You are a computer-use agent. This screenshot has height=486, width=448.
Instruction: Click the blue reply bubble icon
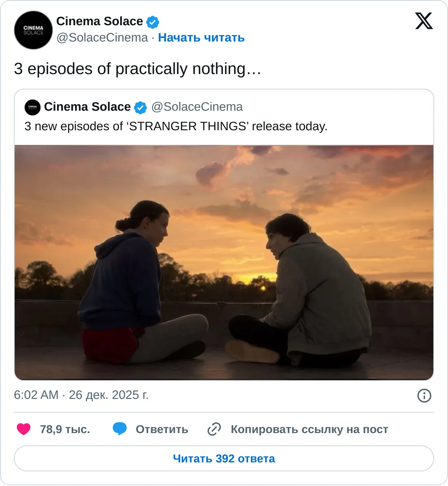click(120, 429)
